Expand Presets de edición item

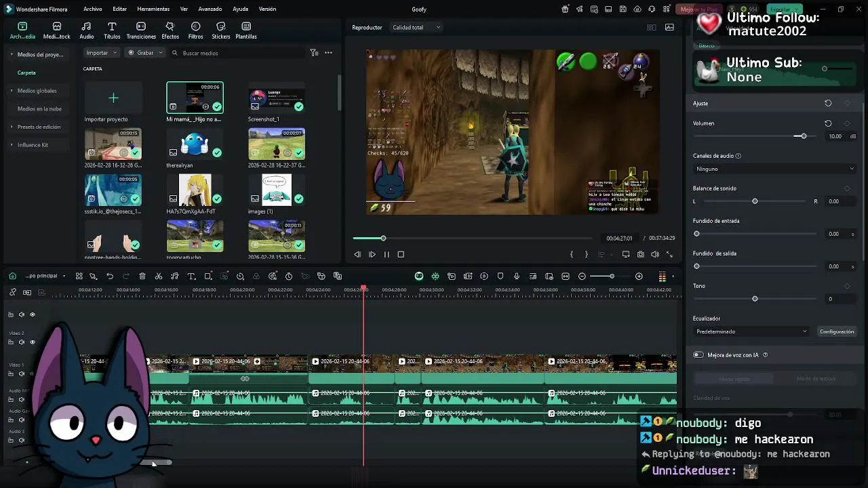[x=39, y=127]
